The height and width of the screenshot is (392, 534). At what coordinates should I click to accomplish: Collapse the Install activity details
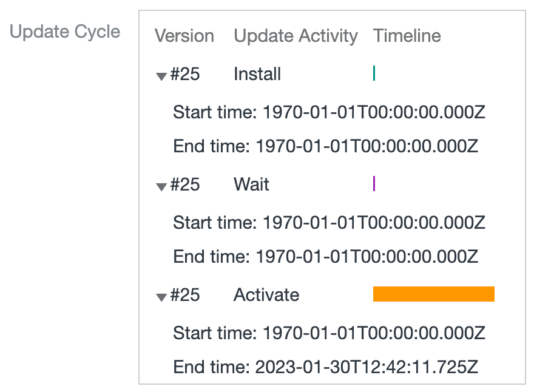coord(161,75)
